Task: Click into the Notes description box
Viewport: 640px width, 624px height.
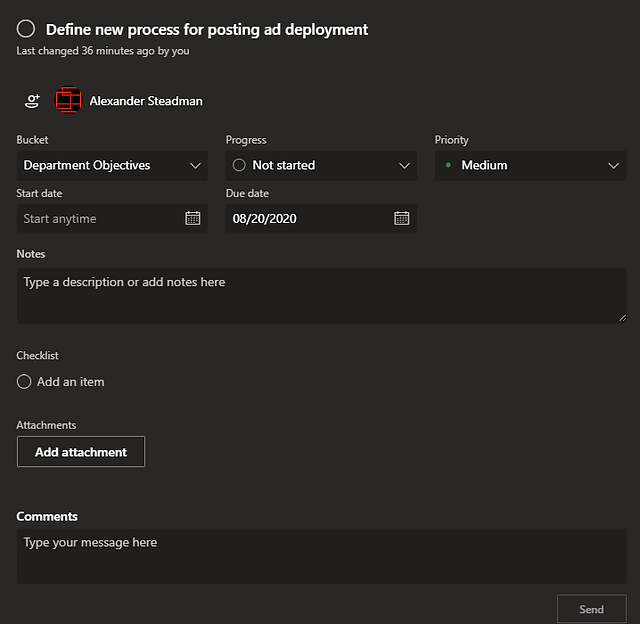Action: [321, 296]
